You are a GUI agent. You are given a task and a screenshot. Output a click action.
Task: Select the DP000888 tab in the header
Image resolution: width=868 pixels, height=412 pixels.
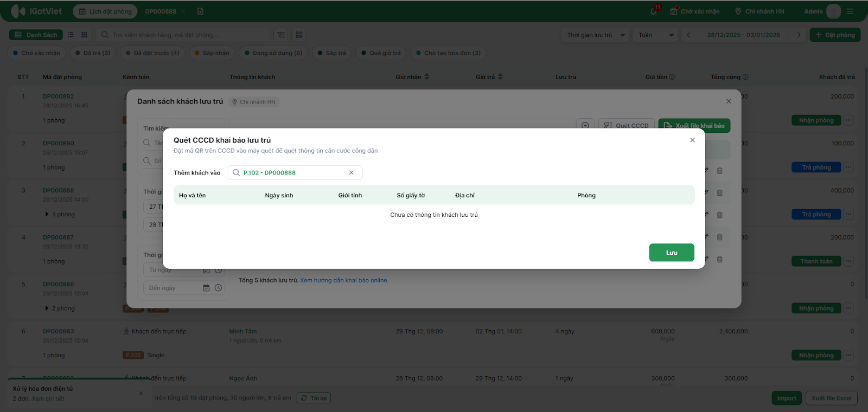coord(161,11)
